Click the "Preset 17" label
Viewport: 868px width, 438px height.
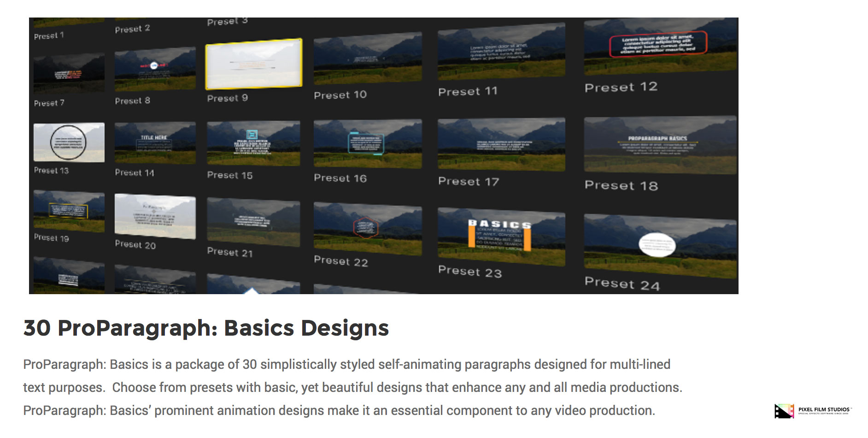(x=469, y=182)
